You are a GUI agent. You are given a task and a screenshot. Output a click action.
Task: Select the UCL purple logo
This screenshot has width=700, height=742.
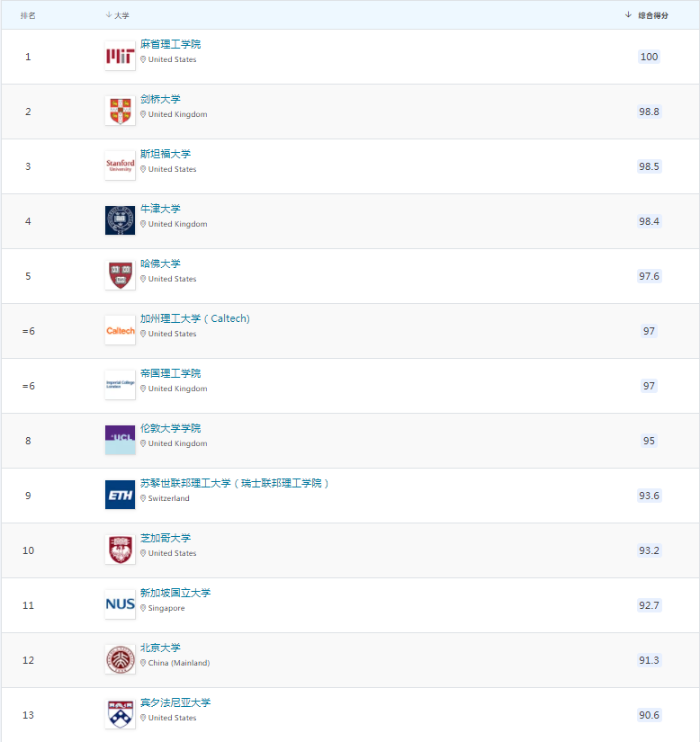point(121,440)
